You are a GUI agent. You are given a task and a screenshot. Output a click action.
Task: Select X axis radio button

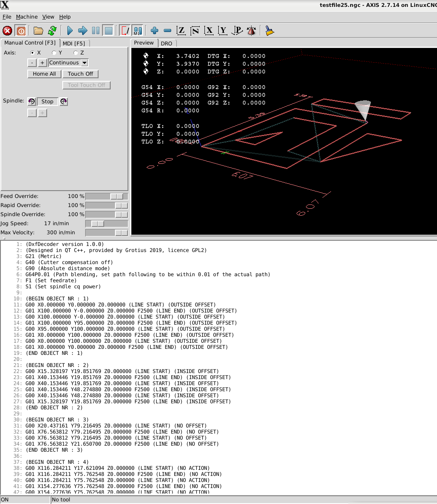point(32,53)
